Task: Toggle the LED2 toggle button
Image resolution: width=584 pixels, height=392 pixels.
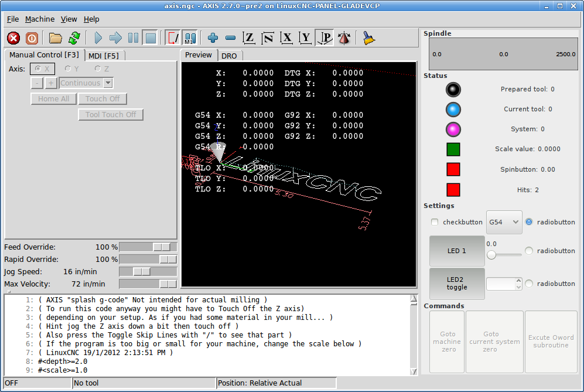Action: point(457,284)
